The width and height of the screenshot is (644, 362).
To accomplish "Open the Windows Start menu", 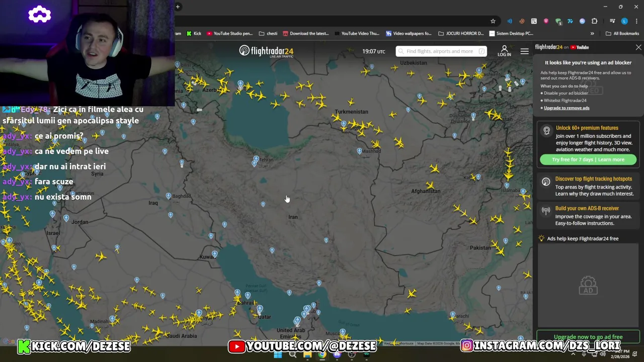I will (278, 355).
